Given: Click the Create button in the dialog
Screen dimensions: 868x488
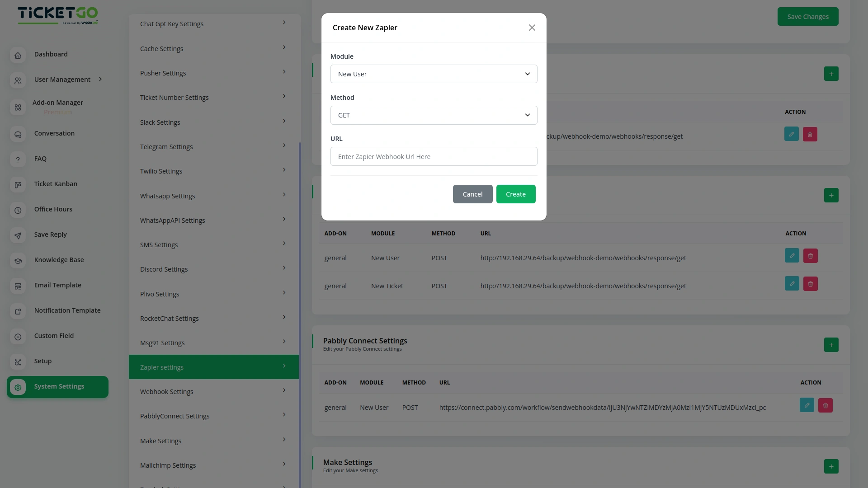Looking at the screenshot, I should [515, 194].
